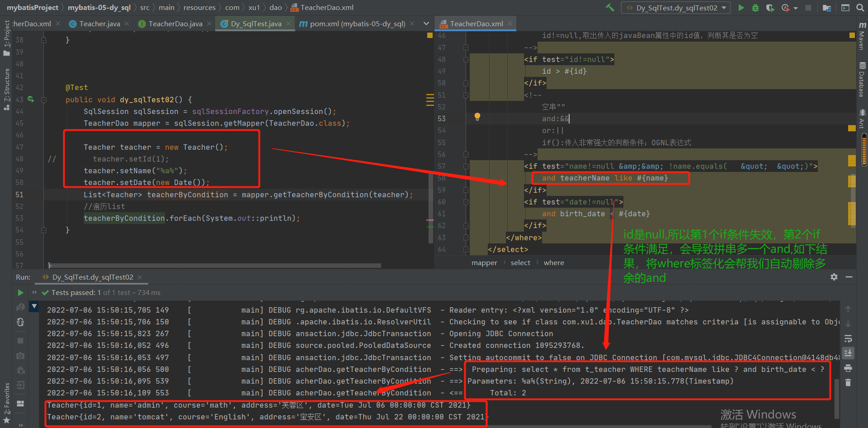Open the Project tool window
This screenshot has width=868, height=428.
coord(6,38)
